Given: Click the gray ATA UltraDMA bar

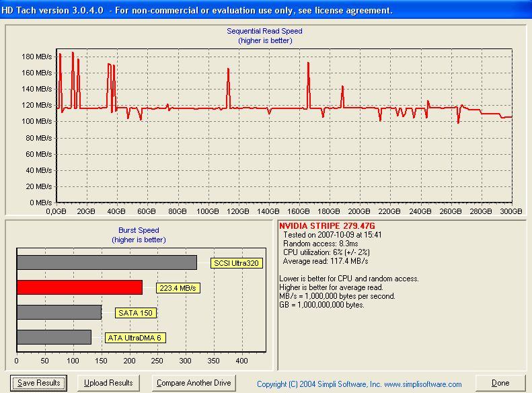Looking at the screenshot, I should [54, 337].
